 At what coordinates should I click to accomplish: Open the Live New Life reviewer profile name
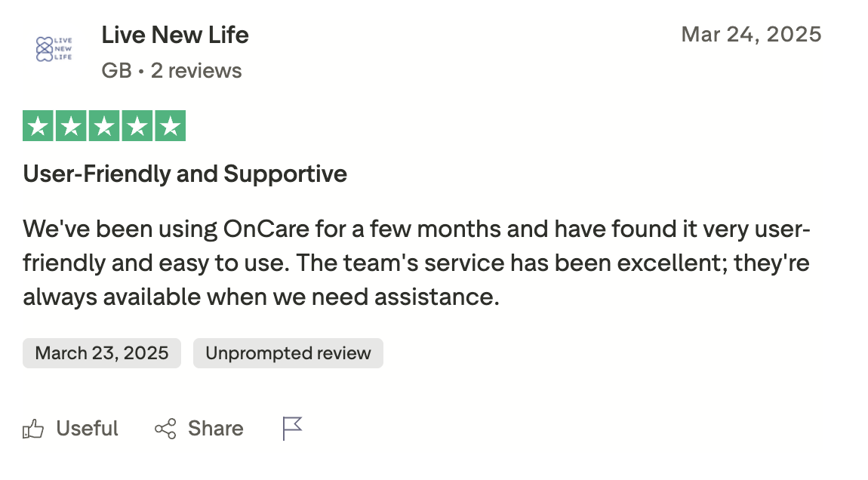(x=174, y=35)
